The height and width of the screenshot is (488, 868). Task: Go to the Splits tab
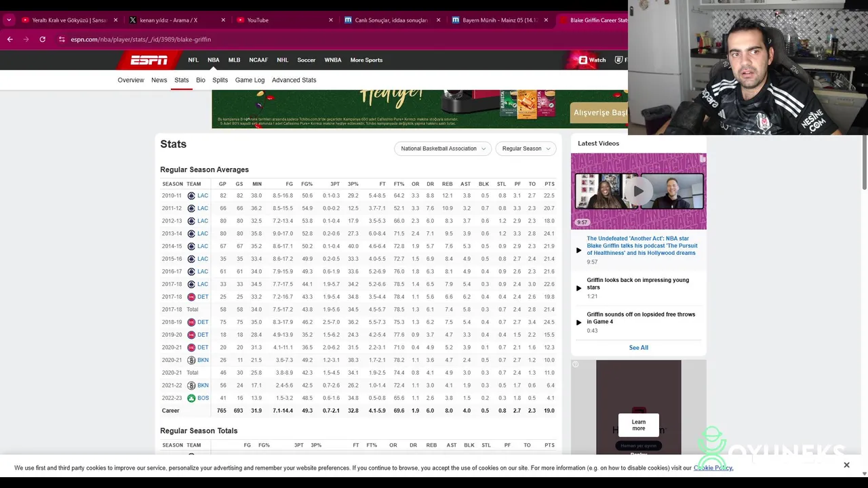(x=220, y=80)
